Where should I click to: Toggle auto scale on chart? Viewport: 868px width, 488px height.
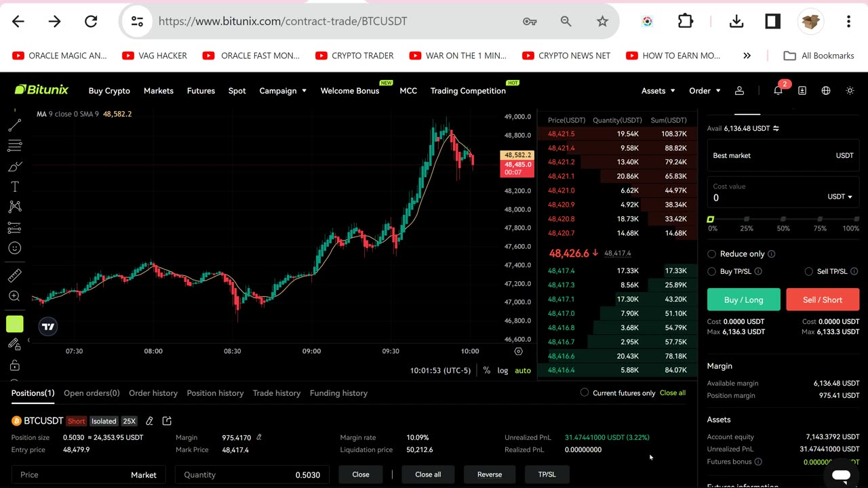523,370
